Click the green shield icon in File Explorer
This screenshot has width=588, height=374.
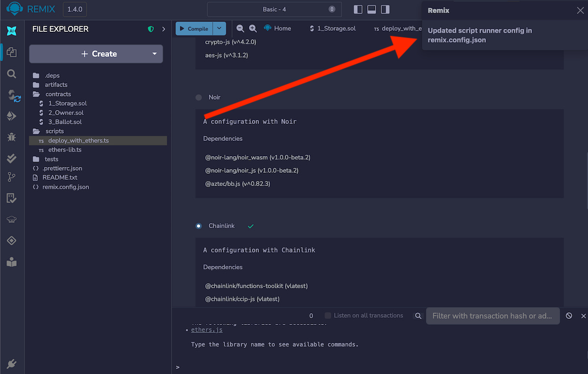coord(151,29)
